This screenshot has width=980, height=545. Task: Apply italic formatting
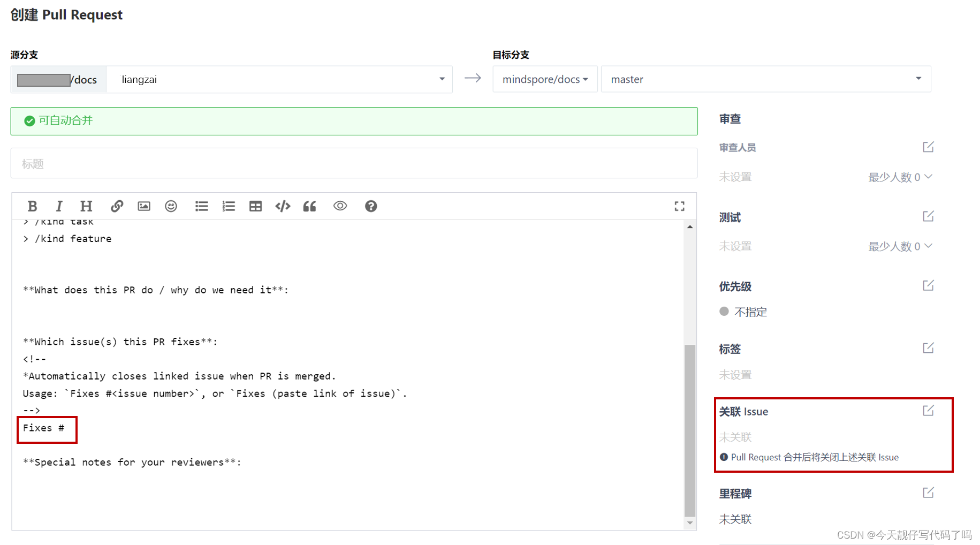point(59,206)
